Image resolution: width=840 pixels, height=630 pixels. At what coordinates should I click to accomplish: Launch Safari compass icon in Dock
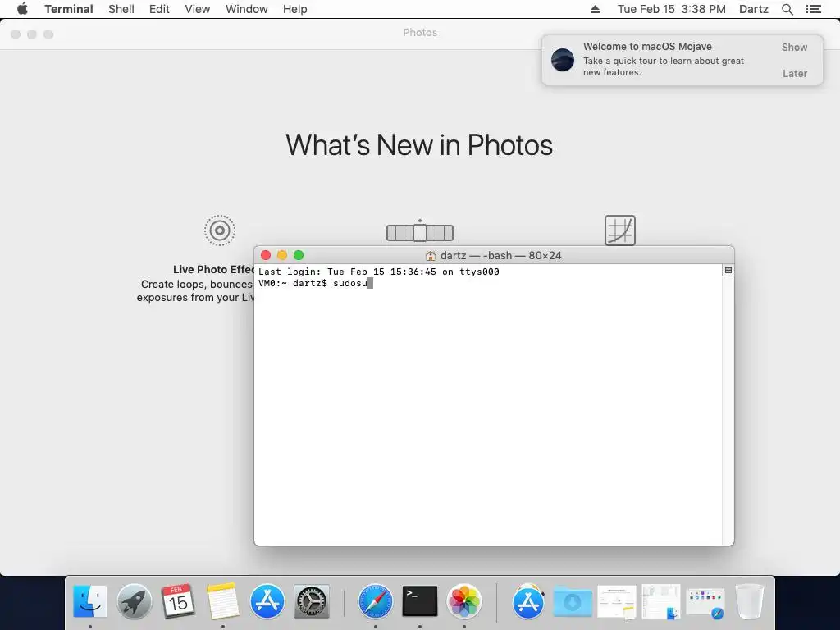[x=376, y=601]
